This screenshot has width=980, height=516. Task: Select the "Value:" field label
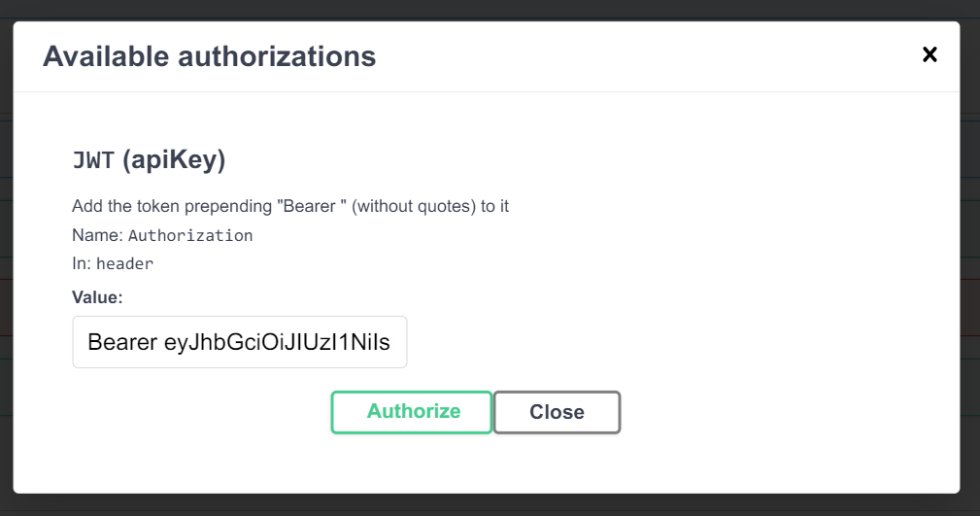click(97, 297)
